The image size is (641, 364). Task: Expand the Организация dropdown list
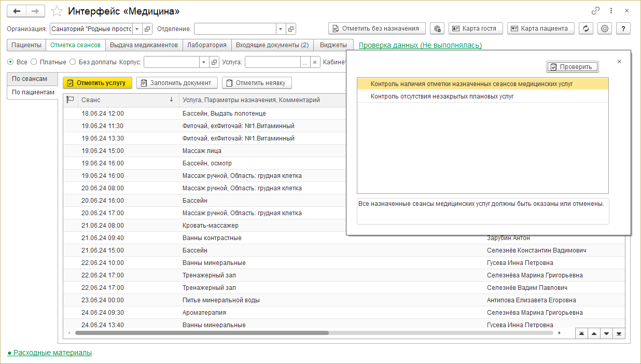tap(137, 29)
